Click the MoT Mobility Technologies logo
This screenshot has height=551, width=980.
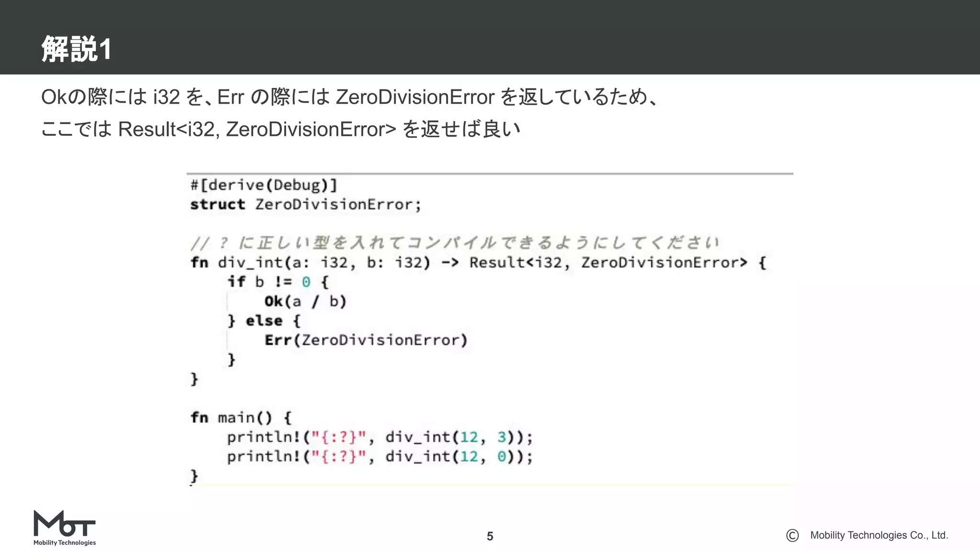pyautogui.click(x=65, y=528)
